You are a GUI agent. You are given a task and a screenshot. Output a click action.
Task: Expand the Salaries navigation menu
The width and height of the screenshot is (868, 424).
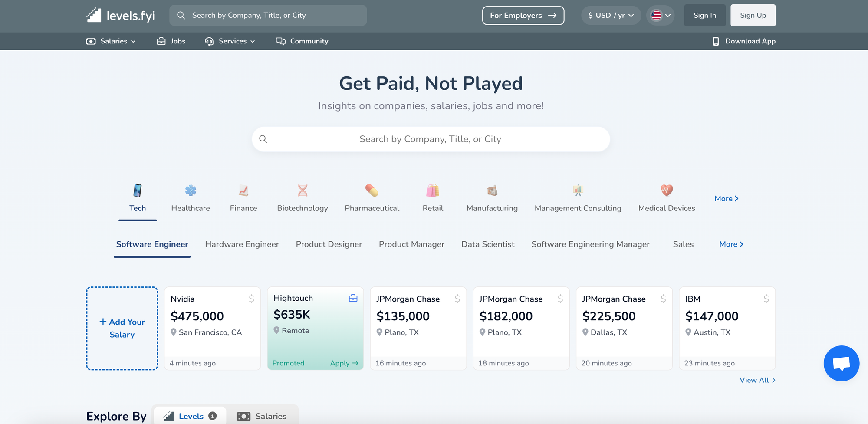click(111, 41)
